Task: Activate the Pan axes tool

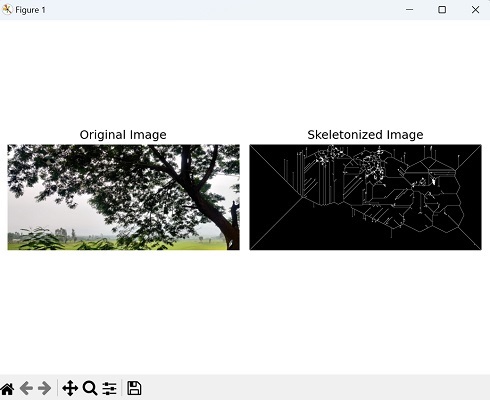Action: tap(70, 388)
